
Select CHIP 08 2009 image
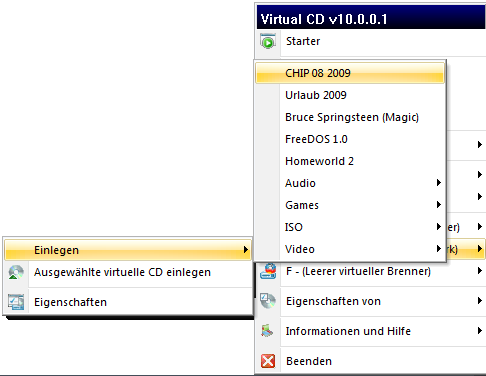point(350,73)
